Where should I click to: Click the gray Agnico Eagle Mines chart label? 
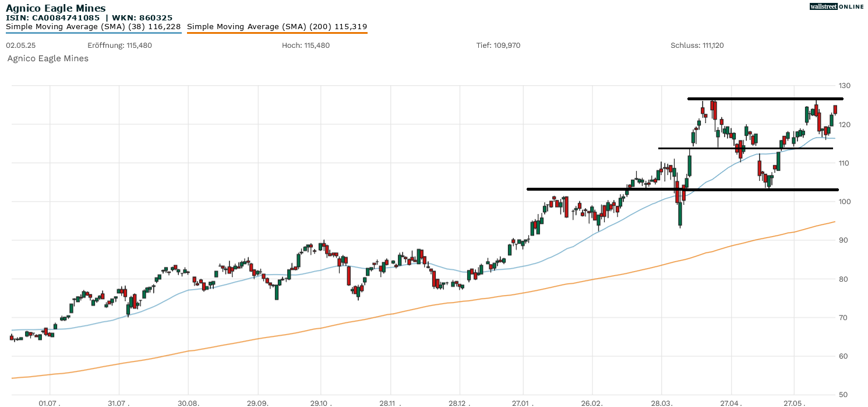pyautogui.click(x=48, y=58)
